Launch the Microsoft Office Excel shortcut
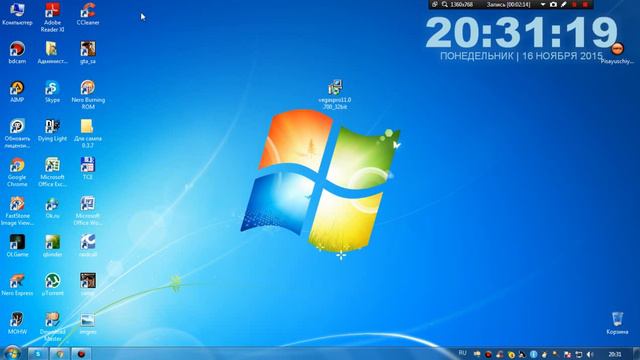The width and height of the screenshot is (640, 360). 52,172
